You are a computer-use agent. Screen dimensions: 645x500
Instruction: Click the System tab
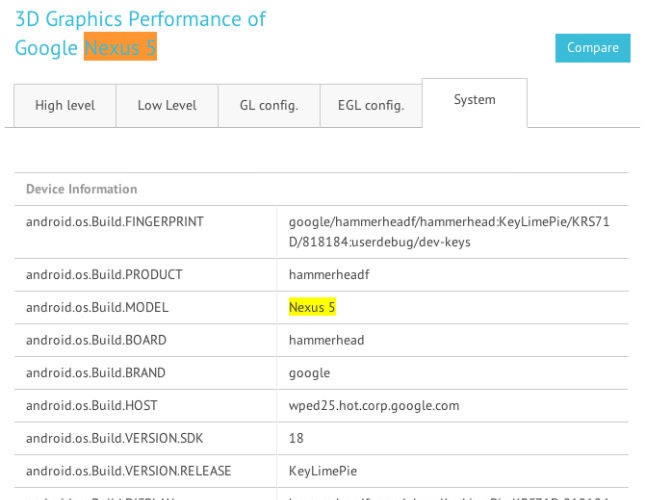[474, 100]
